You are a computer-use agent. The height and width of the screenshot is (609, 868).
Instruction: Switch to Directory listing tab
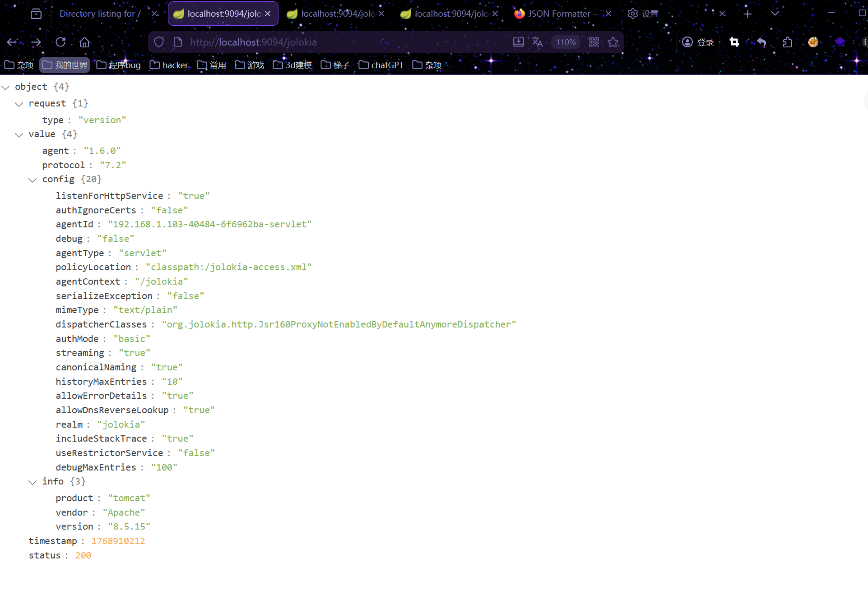click(x=99, y=14)
